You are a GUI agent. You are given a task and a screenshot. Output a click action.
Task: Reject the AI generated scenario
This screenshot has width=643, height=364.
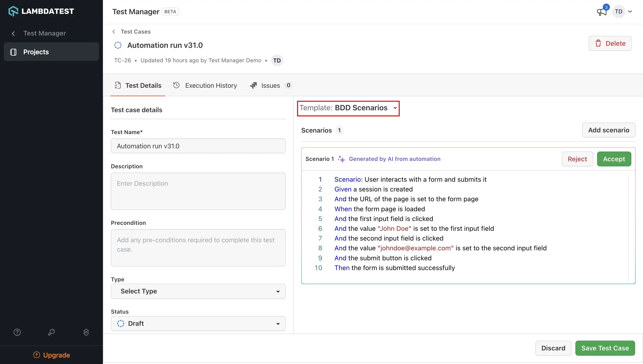577,159
